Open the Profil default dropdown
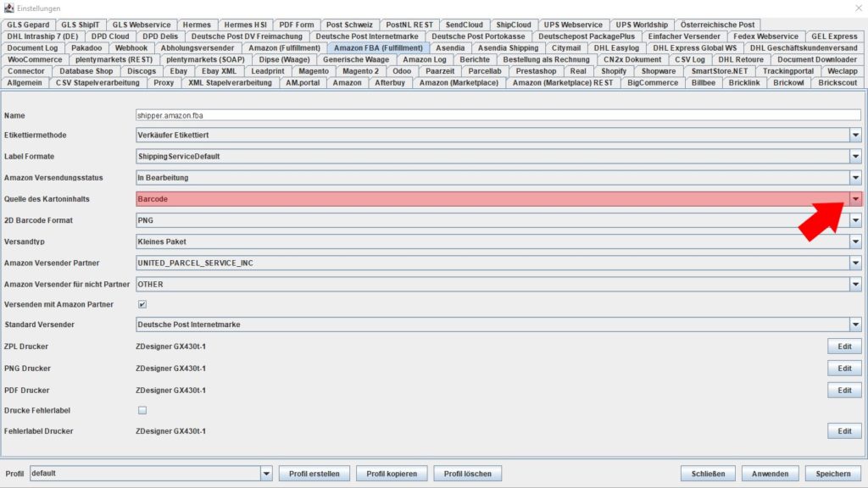 [266, 474]
